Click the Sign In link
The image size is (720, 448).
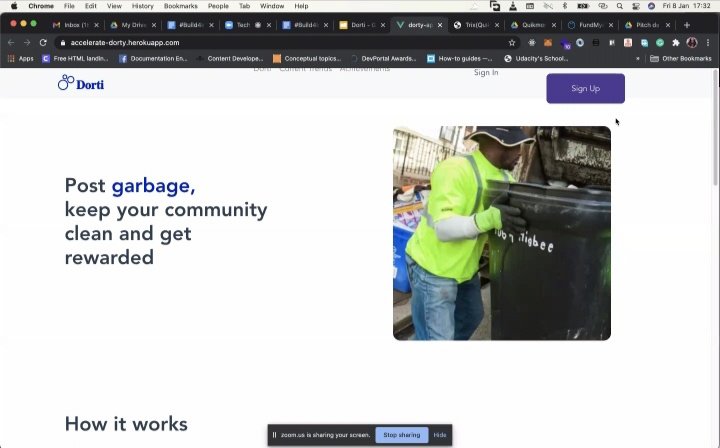(x=486, y=73)
